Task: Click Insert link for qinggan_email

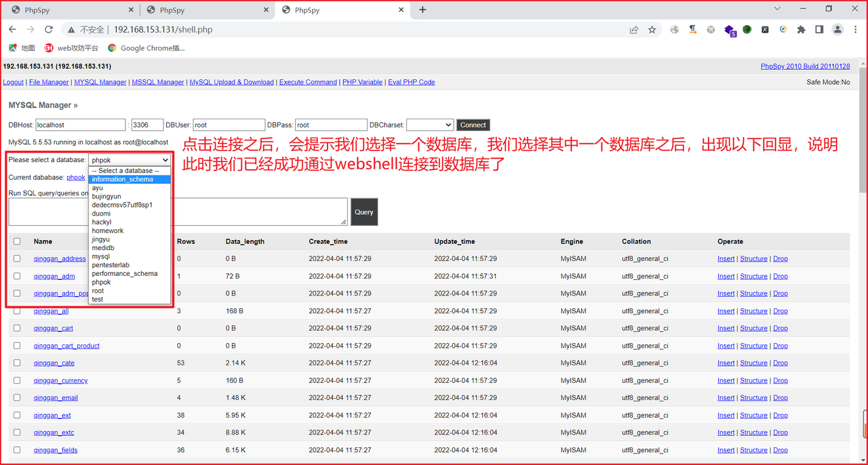Action: [726, 398]
